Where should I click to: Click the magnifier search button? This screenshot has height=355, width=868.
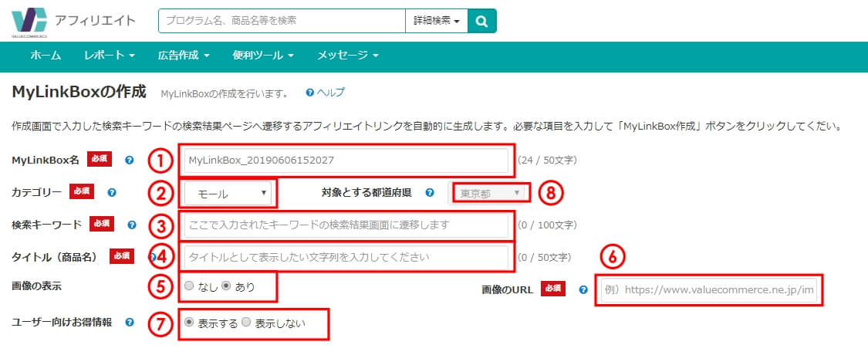point(481,21)
